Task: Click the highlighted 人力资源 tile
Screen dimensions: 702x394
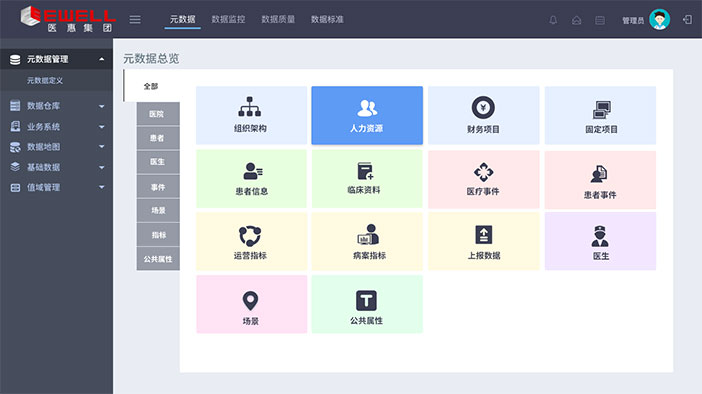Action: click(367, 116)
